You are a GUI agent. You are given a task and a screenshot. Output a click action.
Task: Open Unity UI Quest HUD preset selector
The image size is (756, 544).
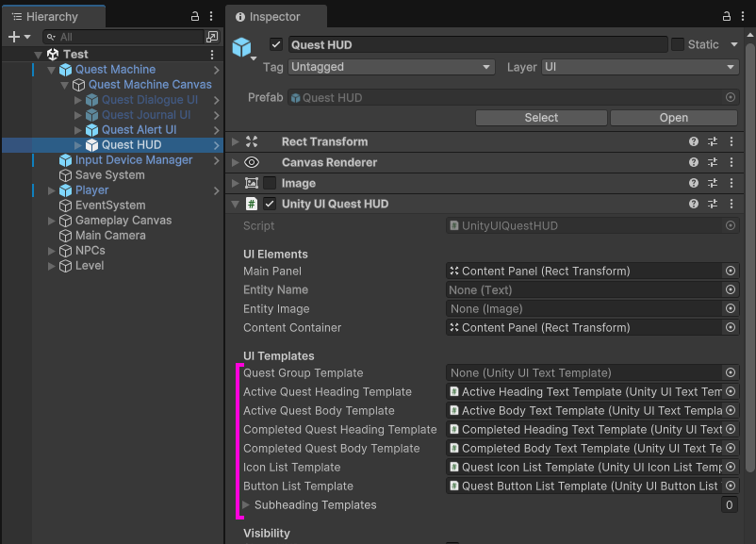713,204
